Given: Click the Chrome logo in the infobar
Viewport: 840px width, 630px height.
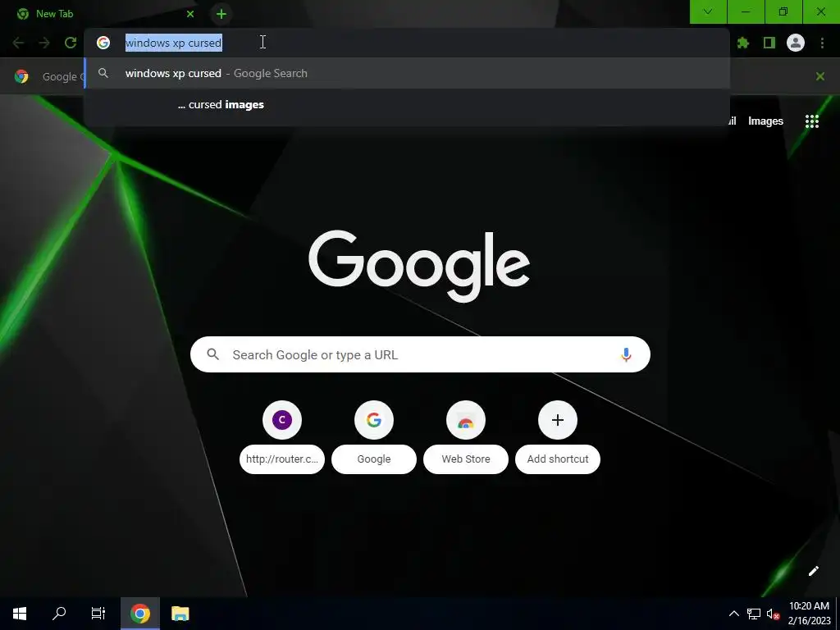Looking at the screenshot, I should [x=21, y=76].
